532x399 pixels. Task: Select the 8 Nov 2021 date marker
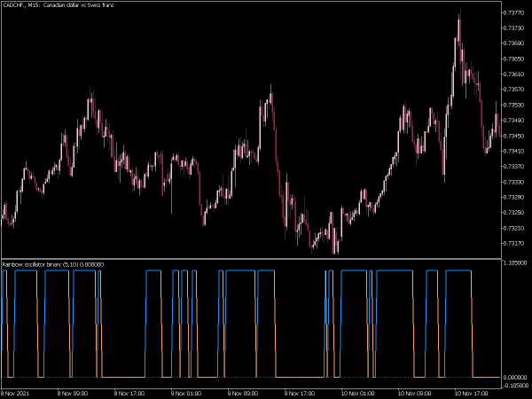click(15, 394)
